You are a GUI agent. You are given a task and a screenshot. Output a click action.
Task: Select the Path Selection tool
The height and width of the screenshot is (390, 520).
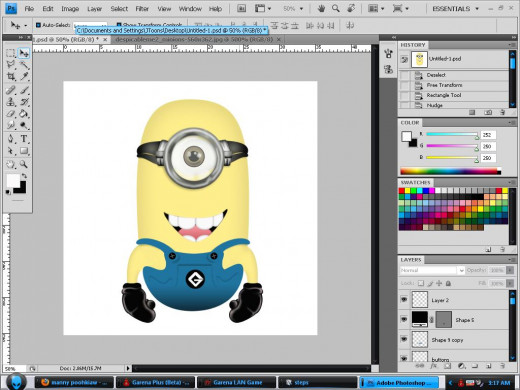11,151
